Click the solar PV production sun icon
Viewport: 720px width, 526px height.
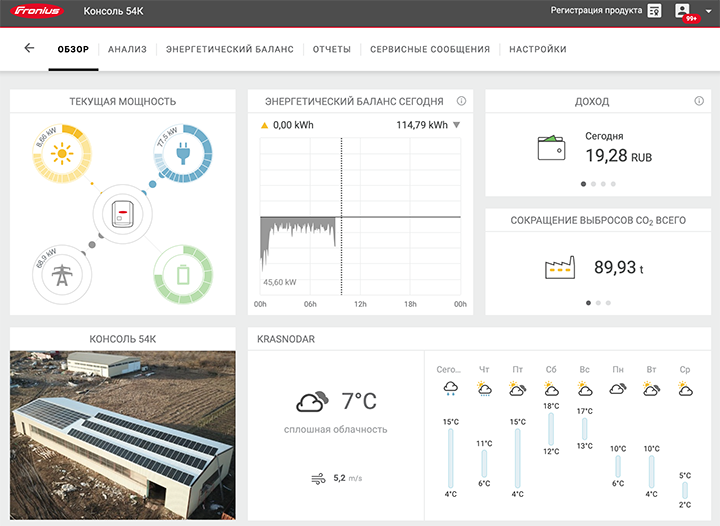coord(62,153)
